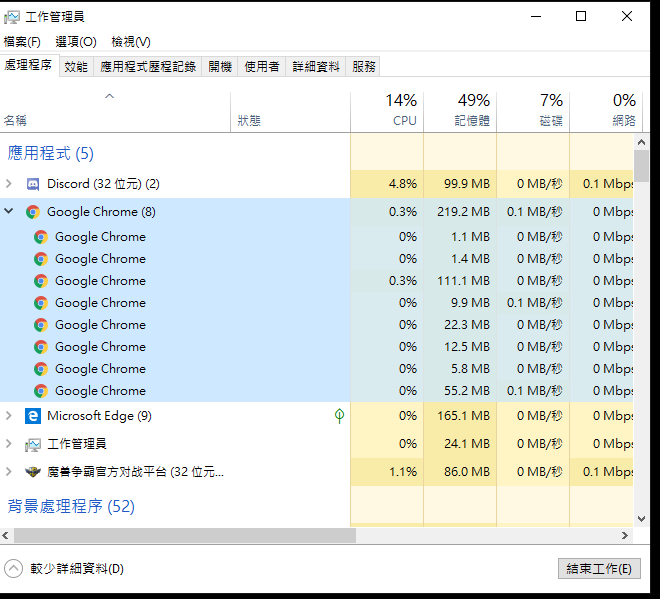The height and width of the screenshot is (599, 660).
Task: Switch to the 詳細資料 tab
Action: (316, 67)
